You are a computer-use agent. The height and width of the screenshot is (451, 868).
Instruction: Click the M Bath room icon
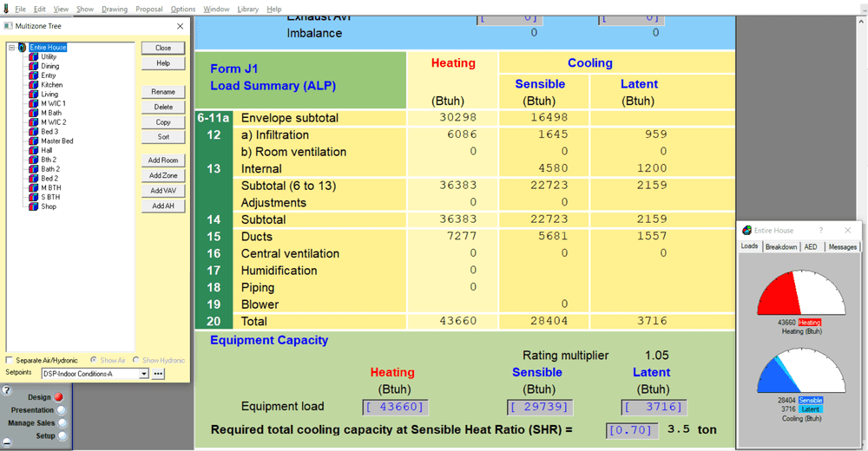click(34, 113)
